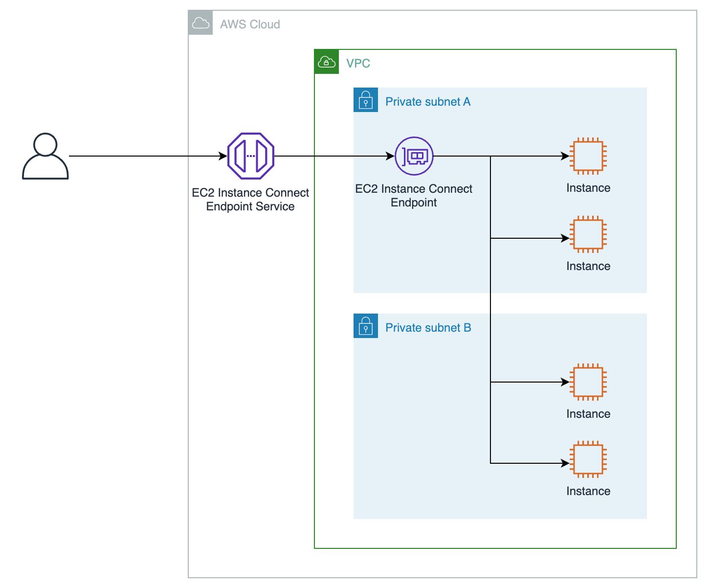This screenshot has height=588, width=710.
Task: Click the AWS Cloud icon
Action: pyautogui.click(x=200, y=23)
